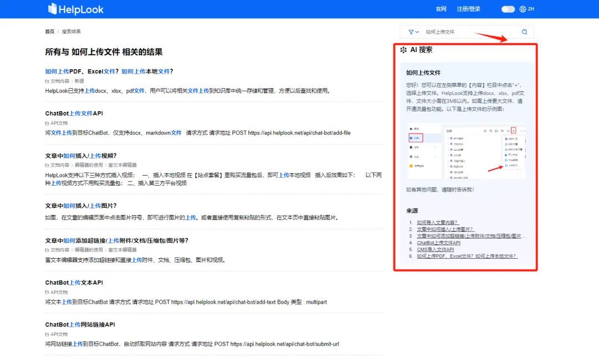Toggle the theme switch in header
Viewport: 599px width, 364px height.
507,9
